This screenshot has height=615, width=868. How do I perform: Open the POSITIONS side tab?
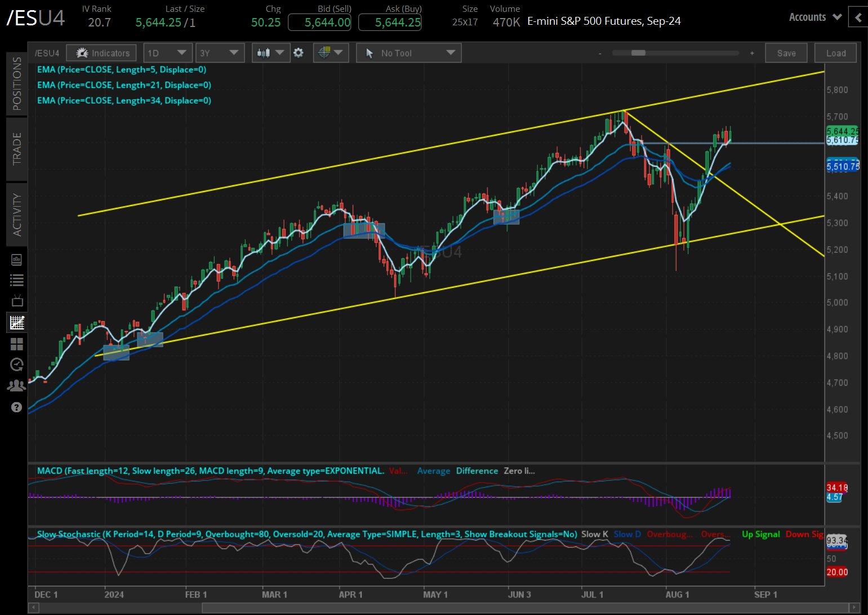17,83
